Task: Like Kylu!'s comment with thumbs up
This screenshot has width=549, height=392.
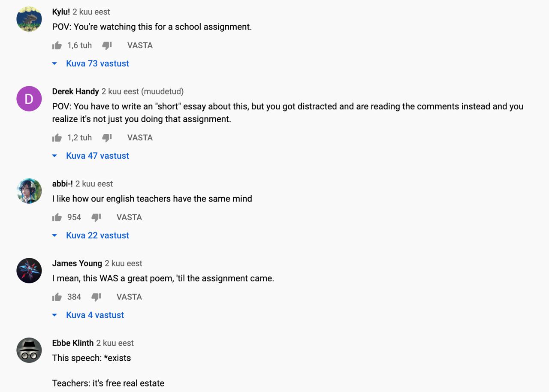Action: coord(57,45)
